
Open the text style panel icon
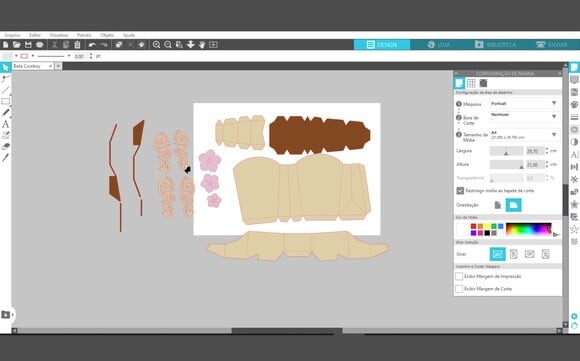point(574,154)
